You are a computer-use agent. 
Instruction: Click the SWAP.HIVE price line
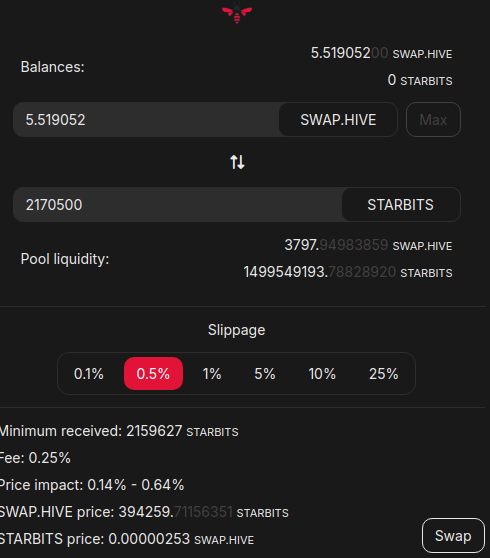[x=144, y=512]
